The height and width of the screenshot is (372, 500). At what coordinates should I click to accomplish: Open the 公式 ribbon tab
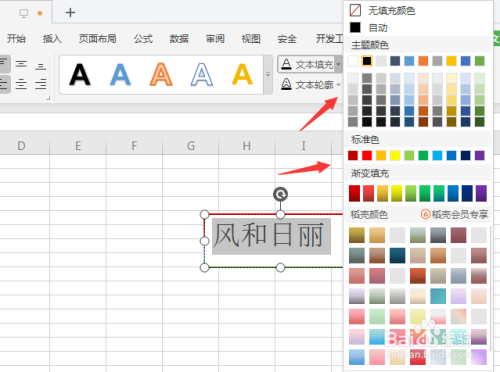coord(143,39)
